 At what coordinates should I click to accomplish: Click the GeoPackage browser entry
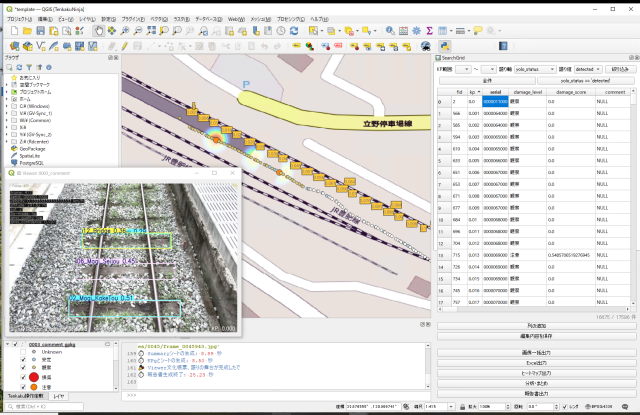(x=38, y=147)
